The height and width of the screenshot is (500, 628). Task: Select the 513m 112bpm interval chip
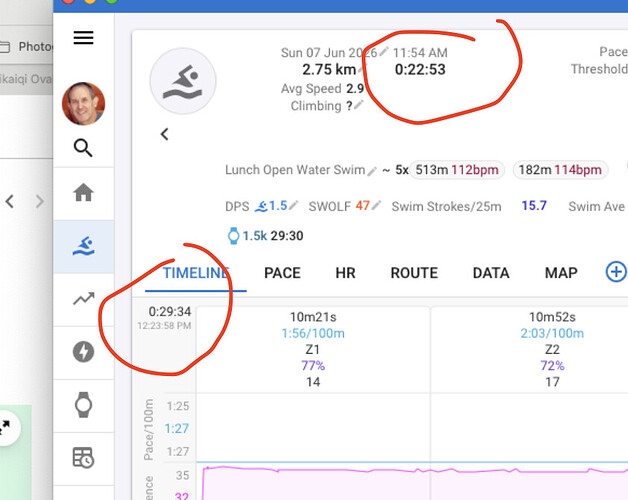click(x=457, y=170)
